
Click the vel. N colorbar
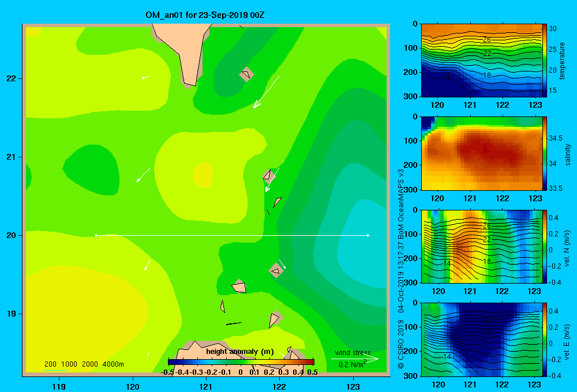(x=545, y=246)
